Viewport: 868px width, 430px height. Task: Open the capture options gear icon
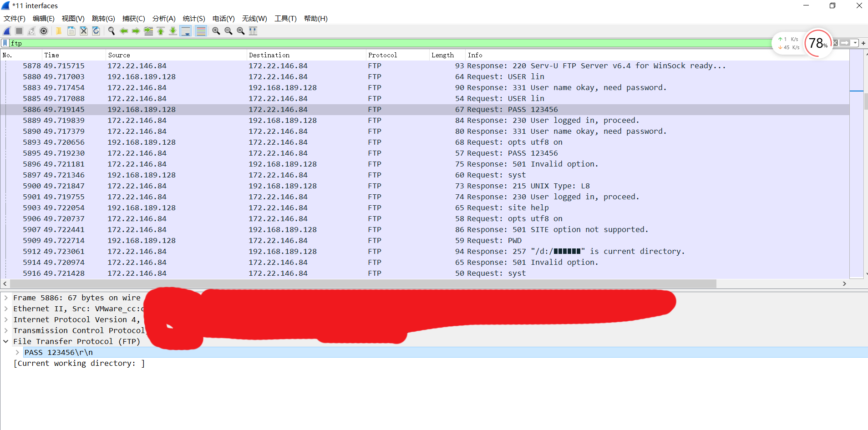tap(44, 31)
